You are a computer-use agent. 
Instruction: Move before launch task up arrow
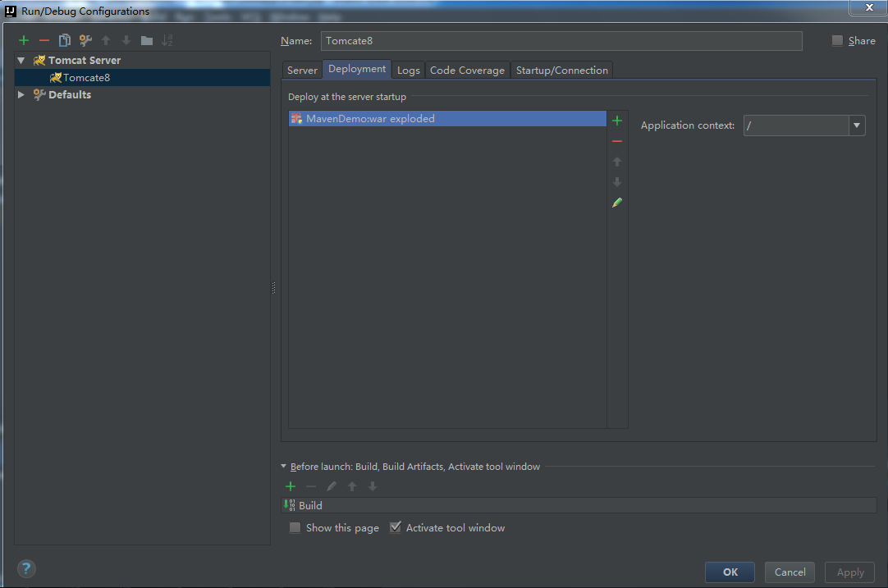coord(352,486)
